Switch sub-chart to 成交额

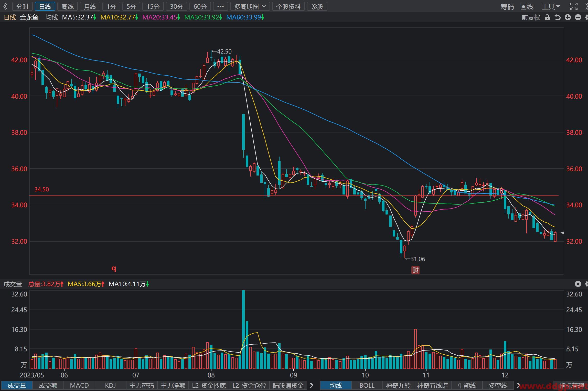[x=48, y=385]
